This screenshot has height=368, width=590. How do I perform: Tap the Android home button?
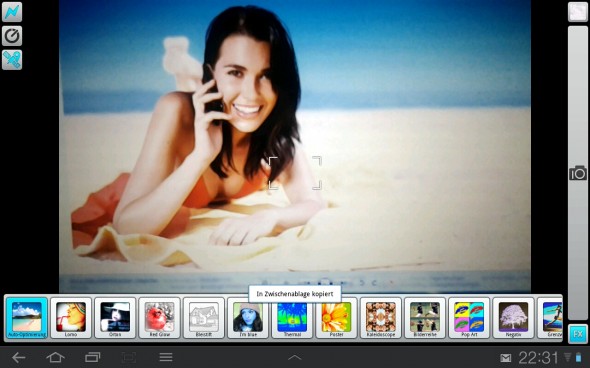[x=55, y=357]
